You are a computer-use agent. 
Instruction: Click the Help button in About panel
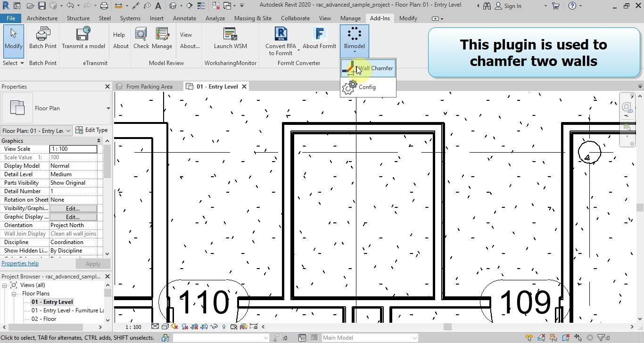click(x=119, y=35)
